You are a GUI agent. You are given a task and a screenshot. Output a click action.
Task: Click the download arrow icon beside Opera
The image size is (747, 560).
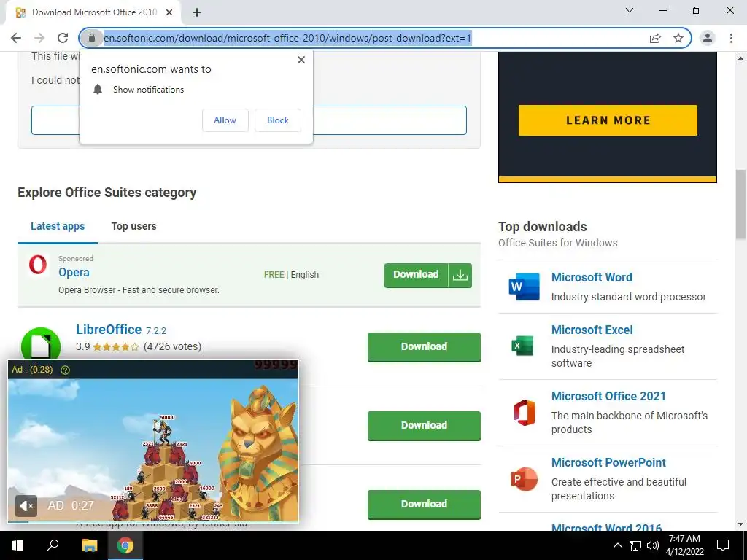click(460, 275)
